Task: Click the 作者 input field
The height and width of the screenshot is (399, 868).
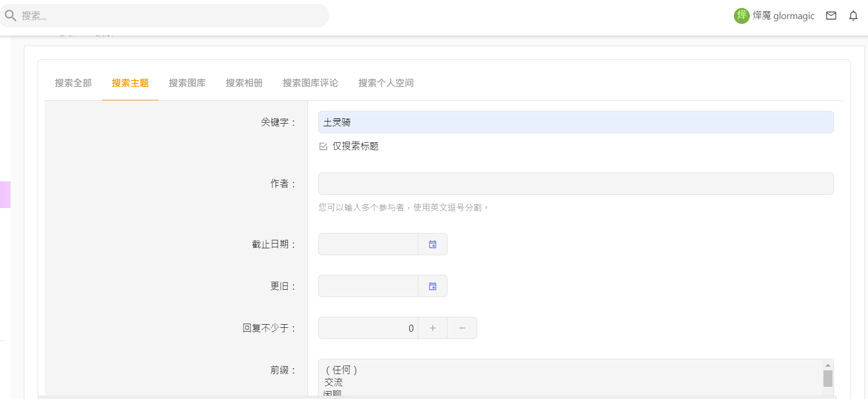Action: (576, 184)
